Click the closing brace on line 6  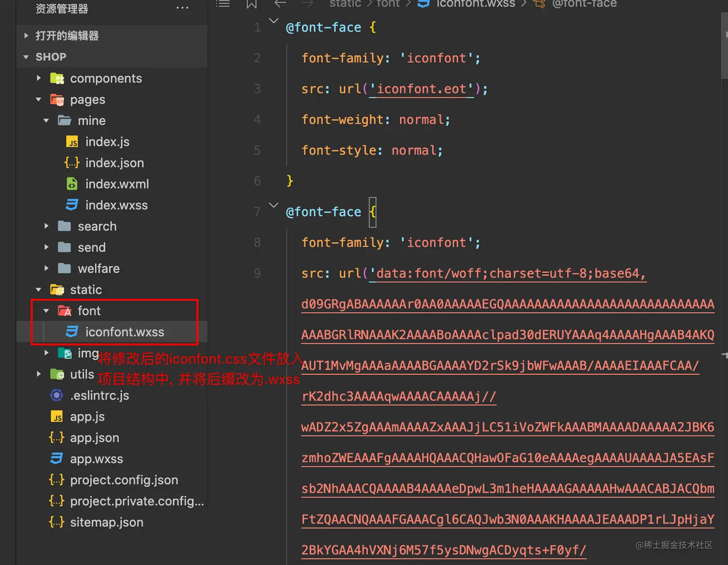[x=290, y=181]
